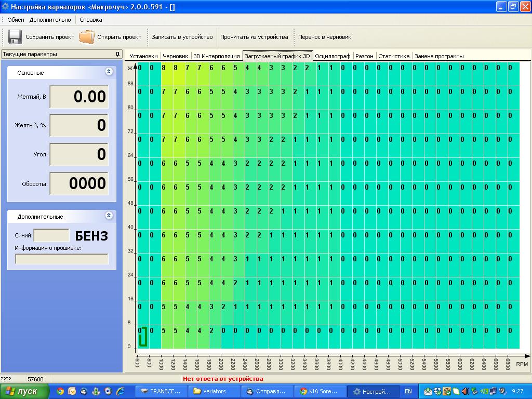
Task: Switch to the Осциллограф tab
Action: click(332, 56)
